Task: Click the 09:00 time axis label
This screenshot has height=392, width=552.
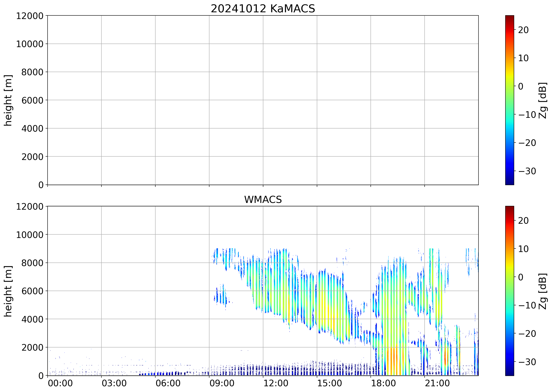Action: pyautogui.click(x=222, y=383)
